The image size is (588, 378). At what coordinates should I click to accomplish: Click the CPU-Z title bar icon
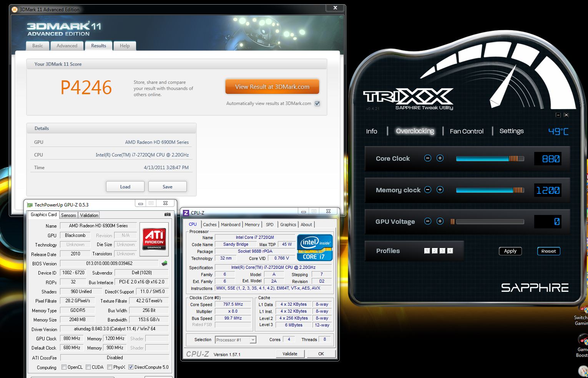point(186,213)
